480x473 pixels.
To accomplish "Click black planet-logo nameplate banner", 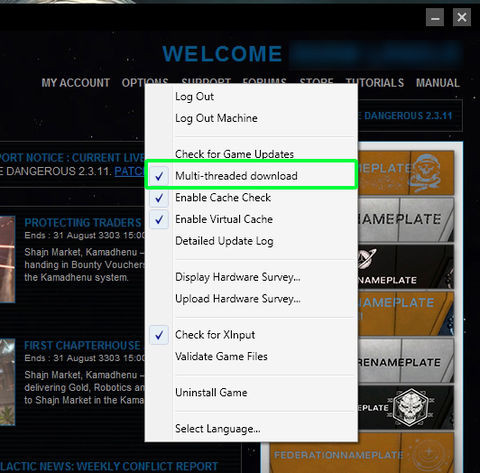I will pyautogui.click(x=406, y=266).
